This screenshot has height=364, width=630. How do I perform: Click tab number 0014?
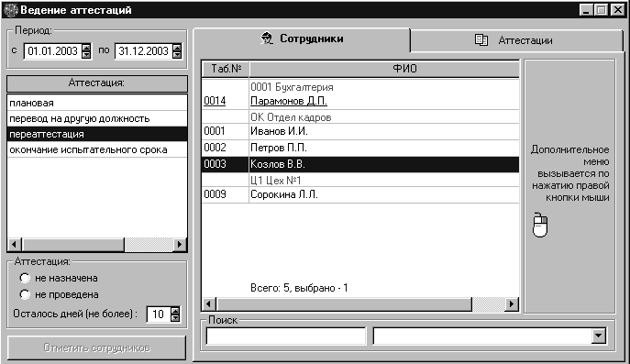click(215, 101)
